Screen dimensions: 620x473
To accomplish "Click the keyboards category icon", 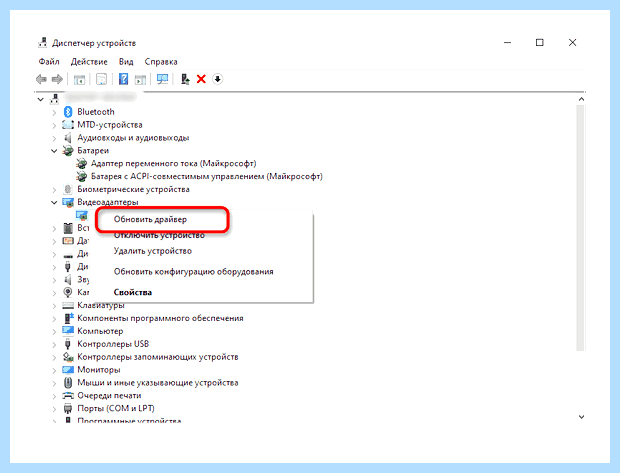I will click(x=68, y=305).
